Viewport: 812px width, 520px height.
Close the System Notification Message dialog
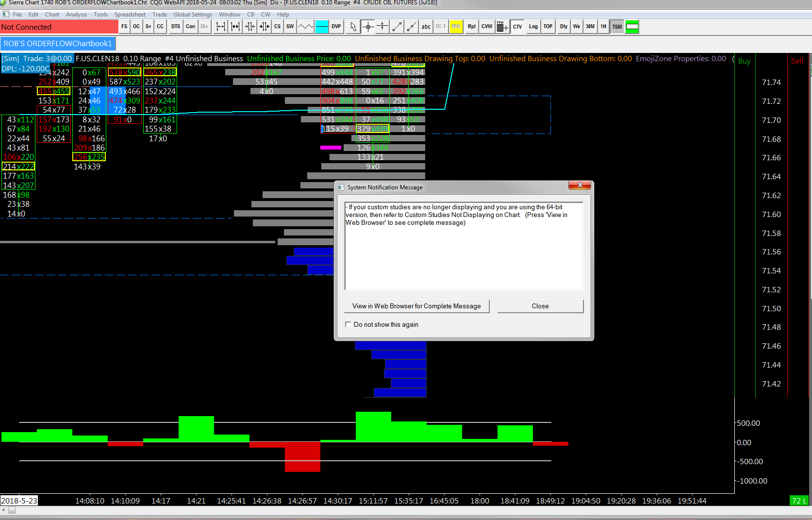tap(580, 185)
